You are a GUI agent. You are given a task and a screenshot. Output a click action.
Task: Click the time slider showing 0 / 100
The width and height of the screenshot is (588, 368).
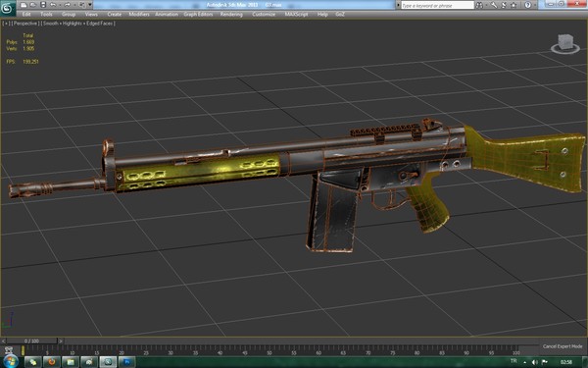coord(31,341)
